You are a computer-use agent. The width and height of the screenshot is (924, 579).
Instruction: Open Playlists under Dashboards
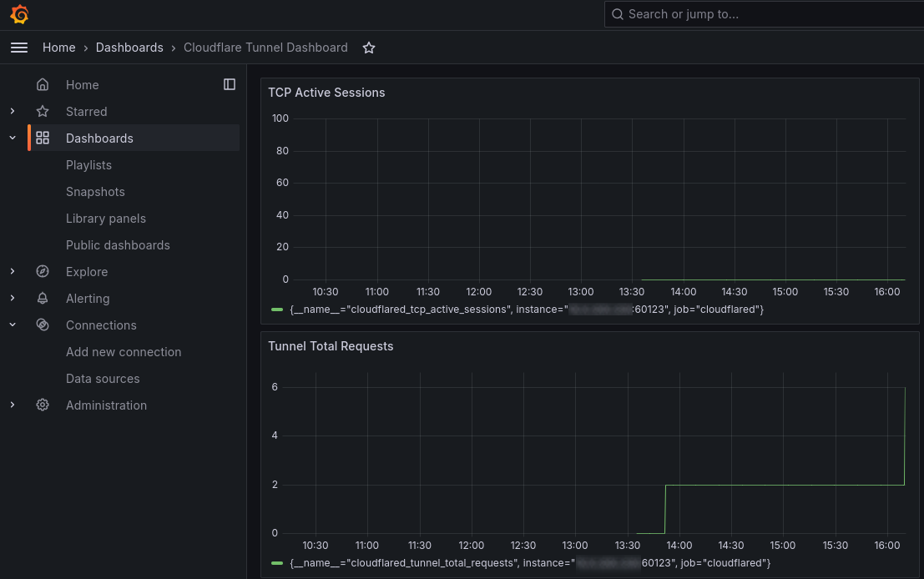(x=89, y=165)
